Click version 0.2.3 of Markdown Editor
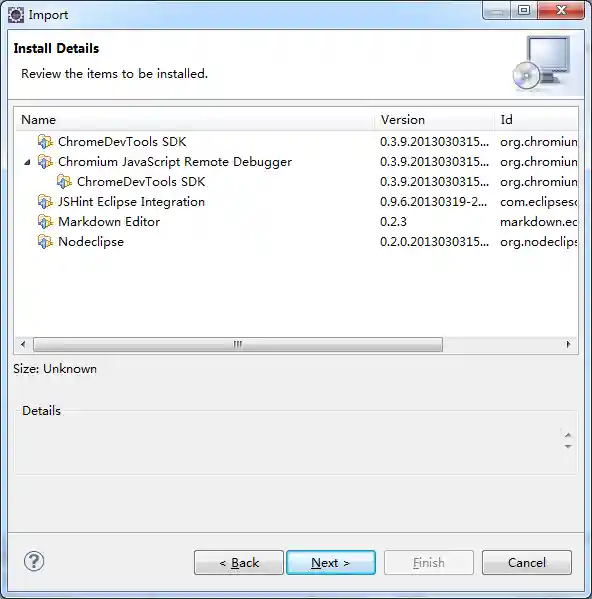This screenshot has height=599, width=592. (393, 222)
